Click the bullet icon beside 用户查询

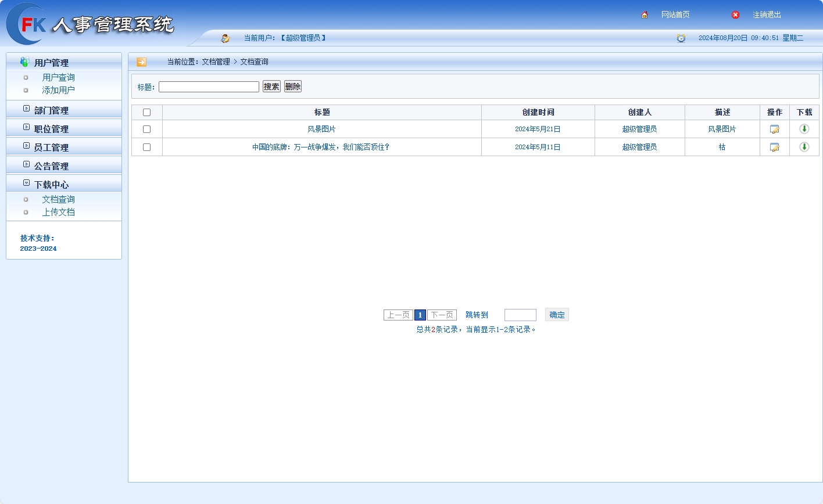click(26, 77)
